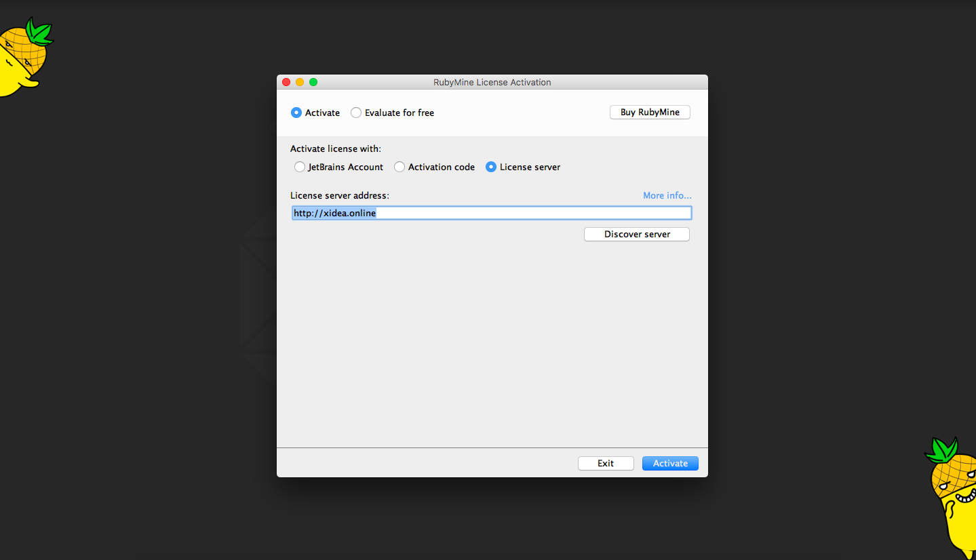Open the More info... link

pos(667,195)
